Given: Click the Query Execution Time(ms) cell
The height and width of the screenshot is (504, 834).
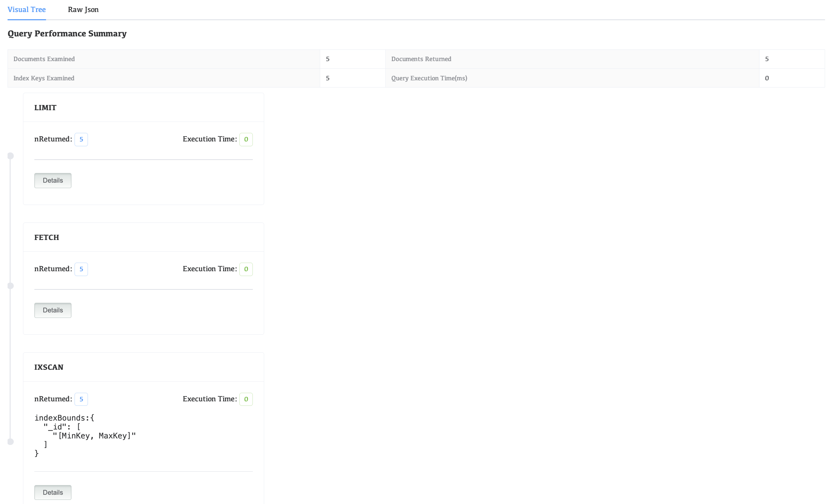Looking at the screenshot, I should 429,78.
